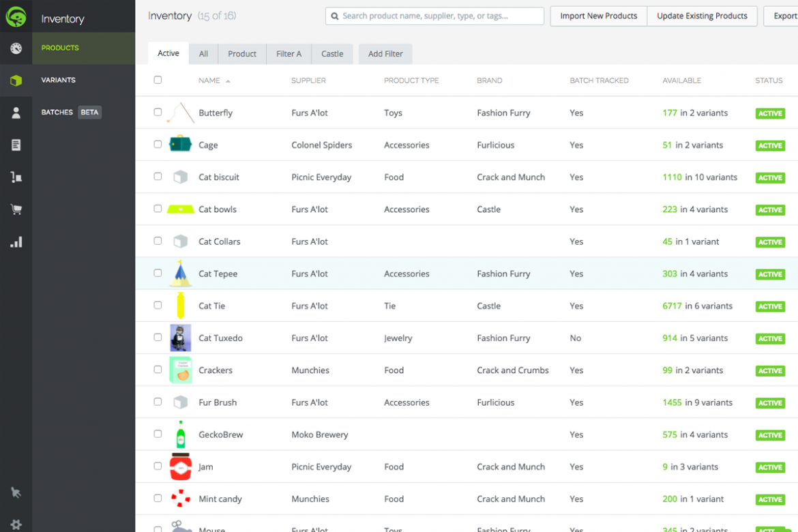Tick the checkbox for the Crackers product

point(158,370)
